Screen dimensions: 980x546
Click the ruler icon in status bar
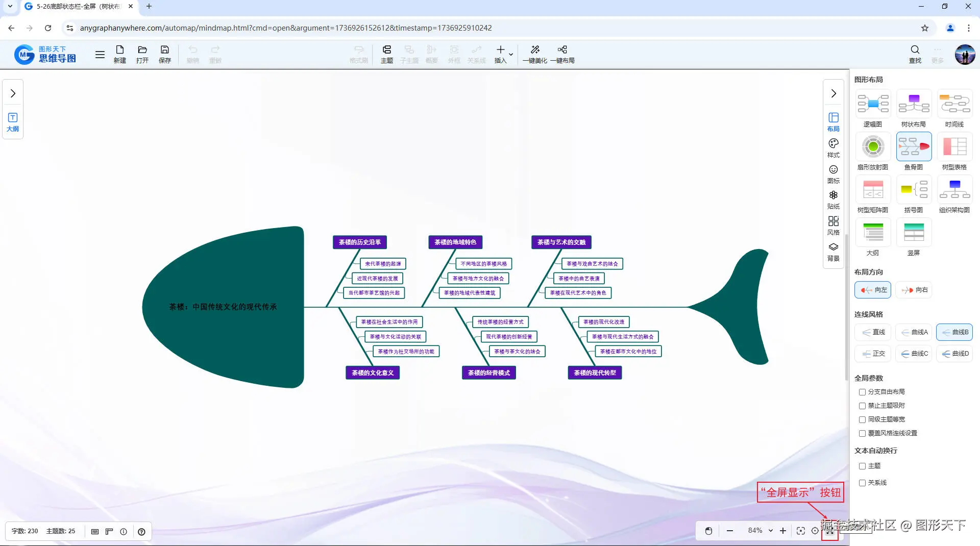click(x=109, y=532)
